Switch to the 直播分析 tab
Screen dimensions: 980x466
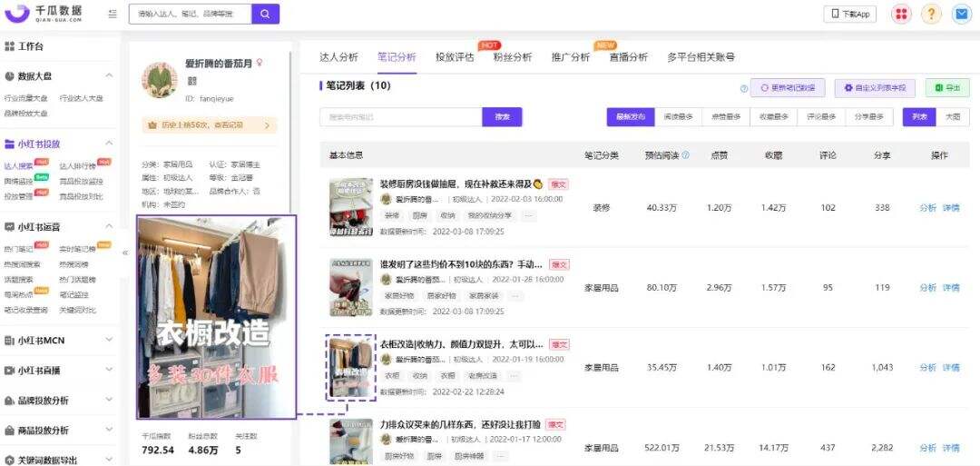click(x=628, y=57)
